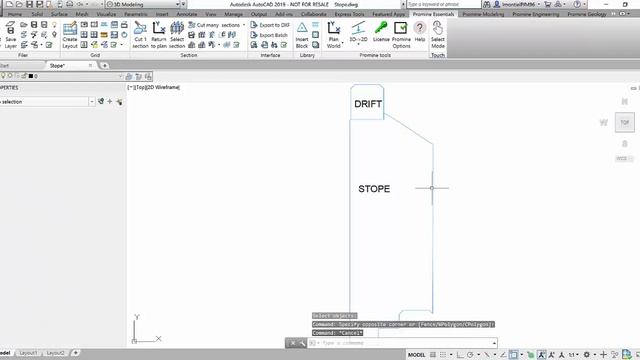Open Promine Help
The width and height of the screenshot is (640, 360).
tap(420, 32)
